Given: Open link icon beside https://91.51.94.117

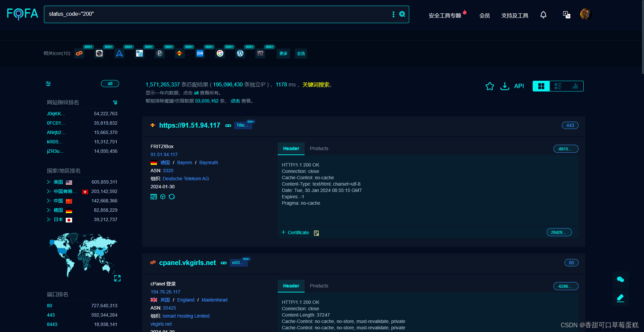Looking at the screenshot, I should pyautogui.click(x=228, y=126).
